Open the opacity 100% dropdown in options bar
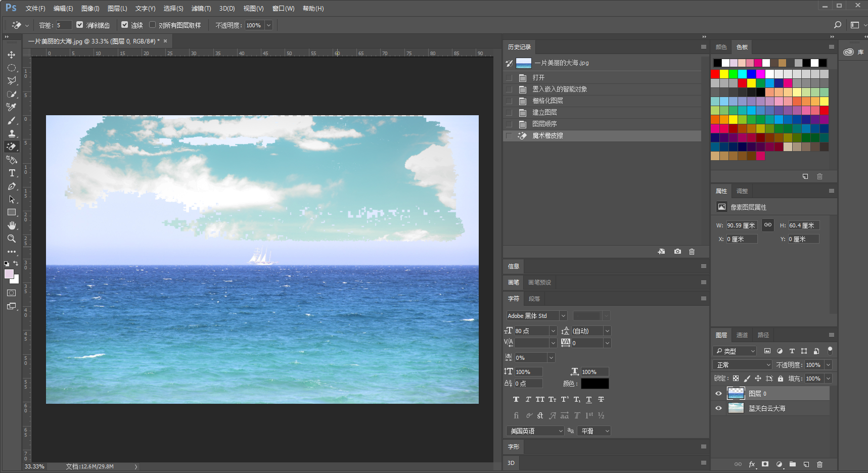The width and height of the screenshot is (868, 473). [268, 25]
